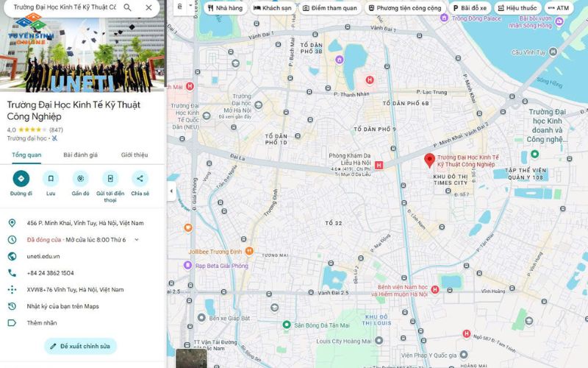Select the Hiệu thuốc pharmacy chip

[517, 8]
